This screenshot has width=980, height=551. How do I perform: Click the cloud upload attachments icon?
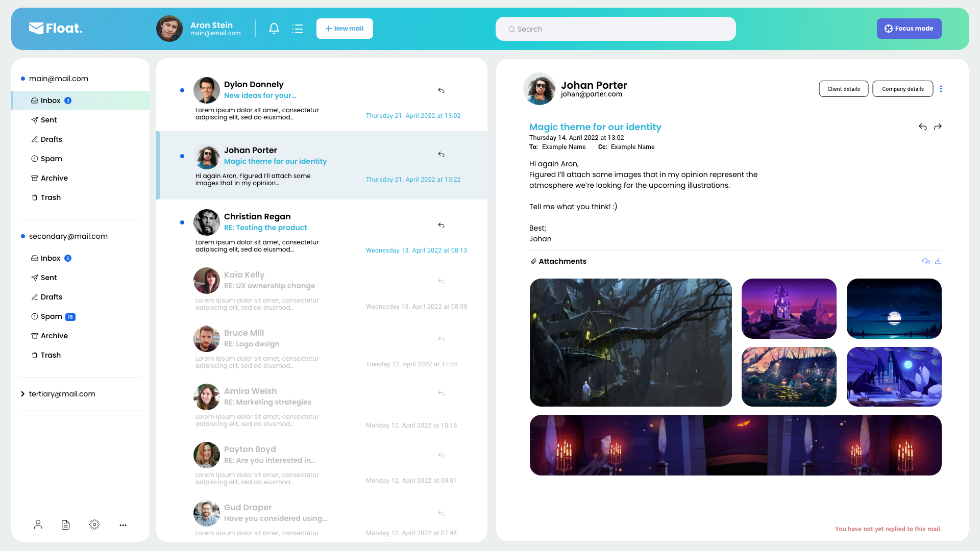[926, 261]
